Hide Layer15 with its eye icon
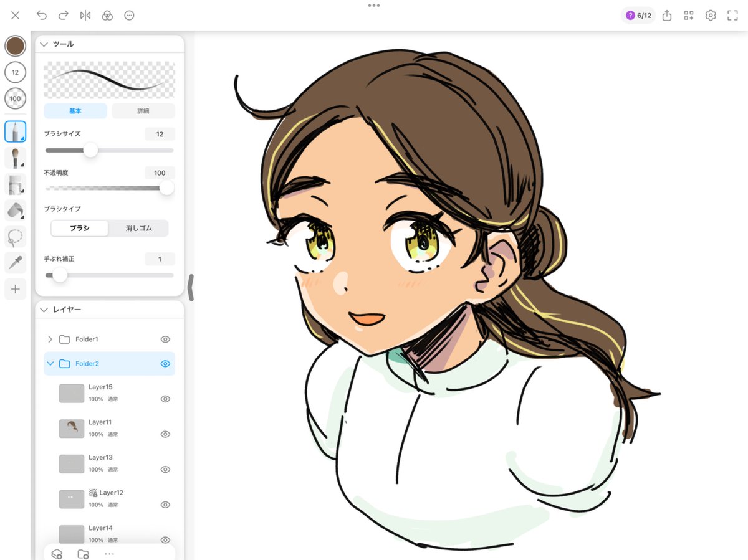748x560 pixels. [165, 399]
